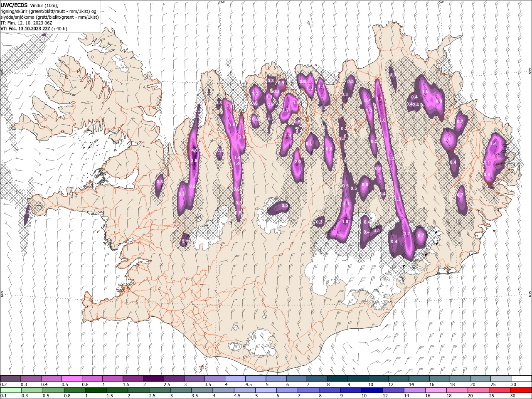Select the light lavender upper-row swatch between 4 and 4.5

coord(235,379)
